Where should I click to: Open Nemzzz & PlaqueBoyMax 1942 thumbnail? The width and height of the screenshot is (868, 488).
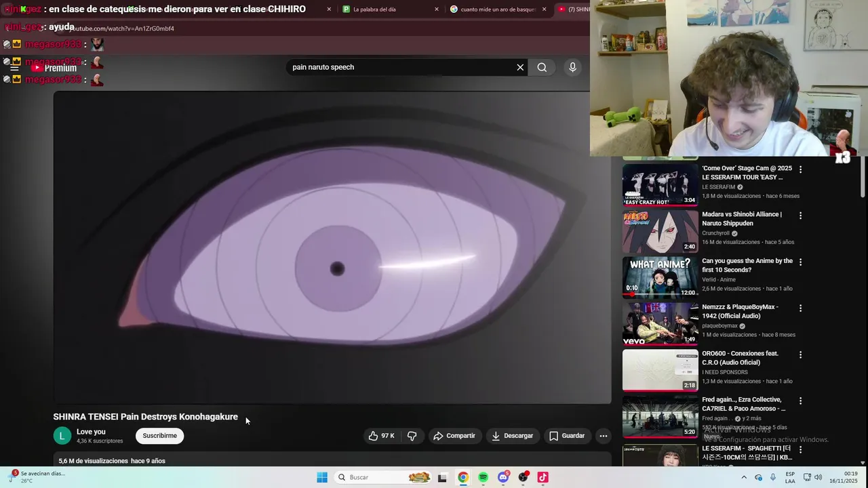pyautogui.click(x=660, y=323)
